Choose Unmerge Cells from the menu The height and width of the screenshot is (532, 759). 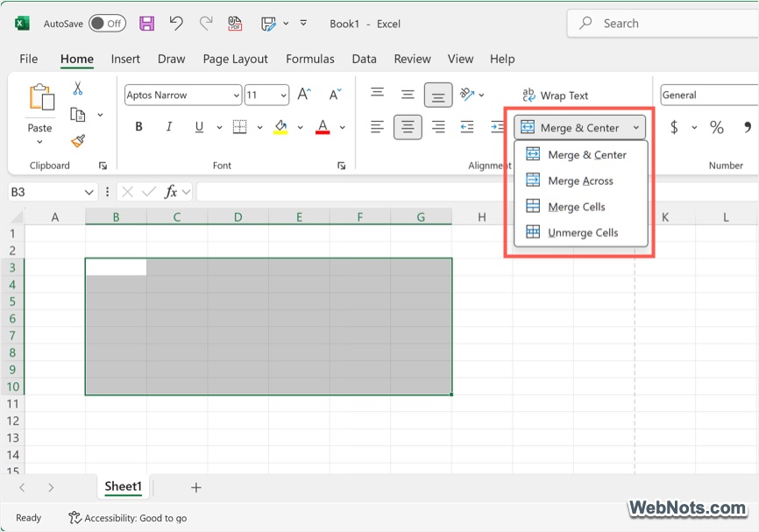tap(580, 232)
